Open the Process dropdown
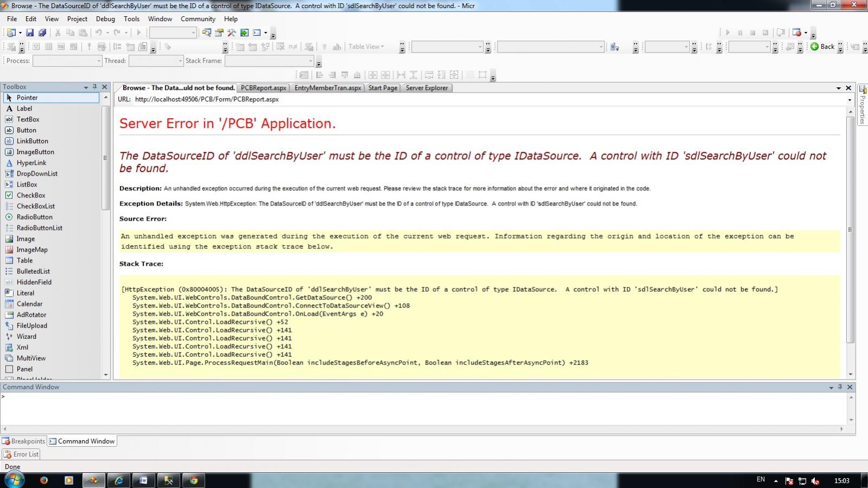868x488 pixels. (x=67, y=61)
